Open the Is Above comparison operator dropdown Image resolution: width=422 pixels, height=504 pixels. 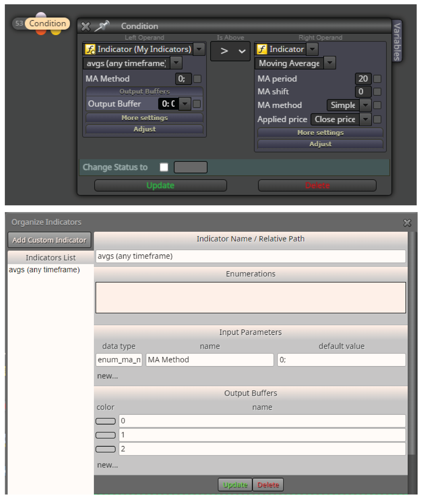tap(230, 51)
